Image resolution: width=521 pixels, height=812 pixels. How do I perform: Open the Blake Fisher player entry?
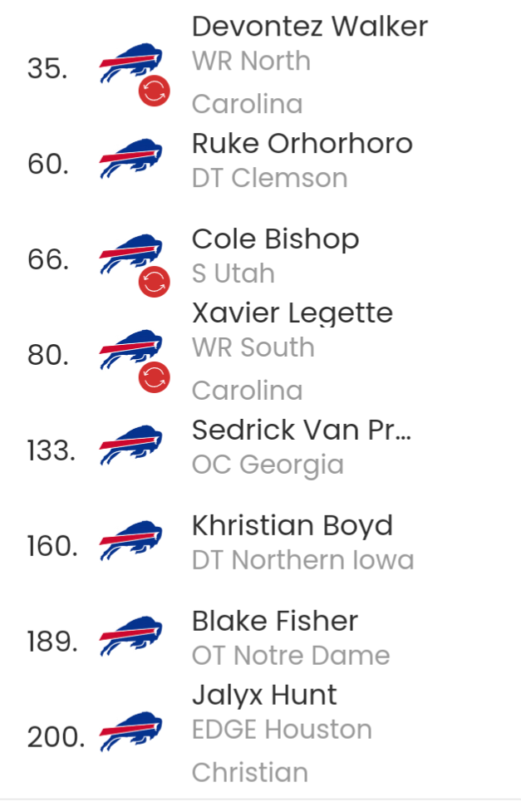(275, 621)
